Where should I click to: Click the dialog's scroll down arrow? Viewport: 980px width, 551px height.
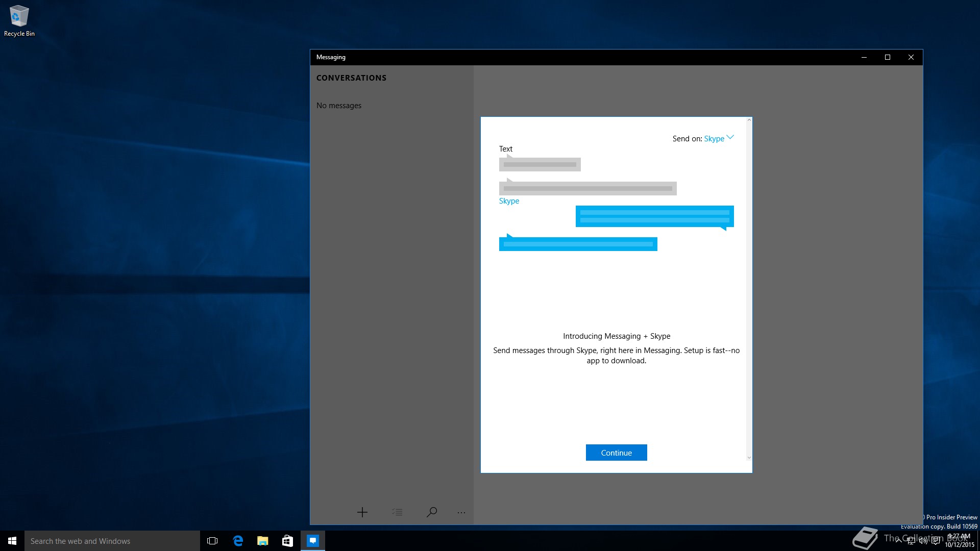tap(749, 458)
